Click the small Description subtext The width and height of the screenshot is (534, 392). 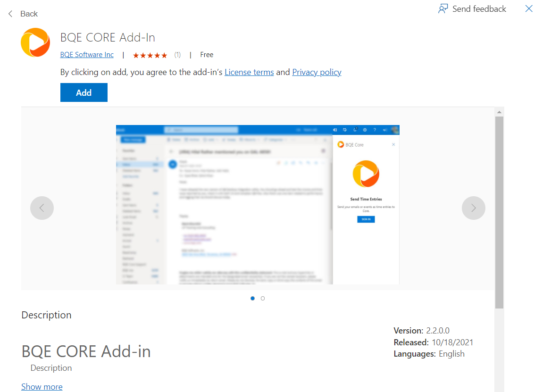click(51, 368)
